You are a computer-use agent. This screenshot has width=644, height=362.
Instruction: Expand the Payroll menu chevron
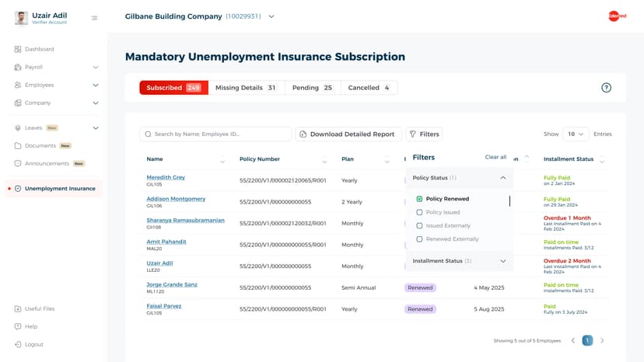96,68
